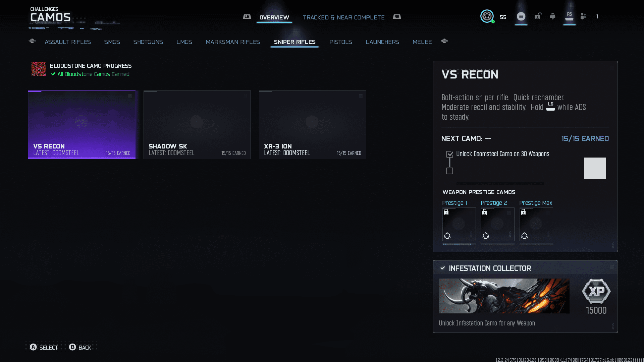Select the Shadow SK weapon card
This screenshot has height=362, width=644.
197,125
